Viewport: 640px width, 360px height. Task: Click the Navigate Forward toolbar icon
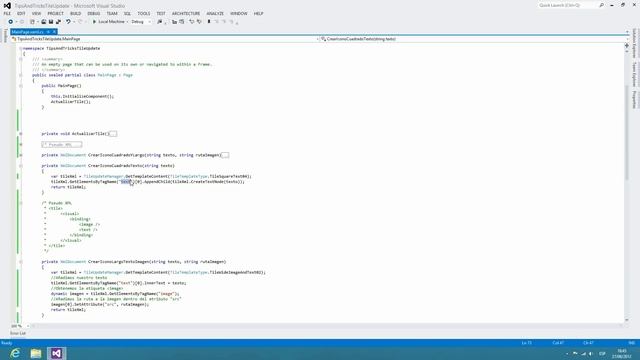point(22,22)
